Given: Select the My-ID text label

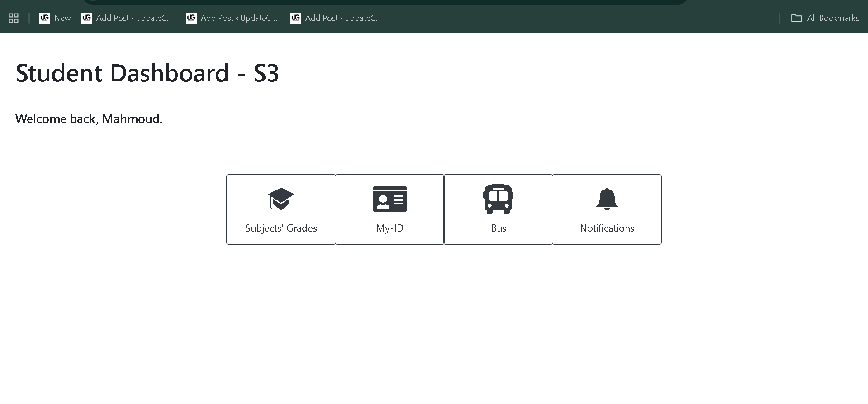Looking at the screenshot, I should [389, 228].
